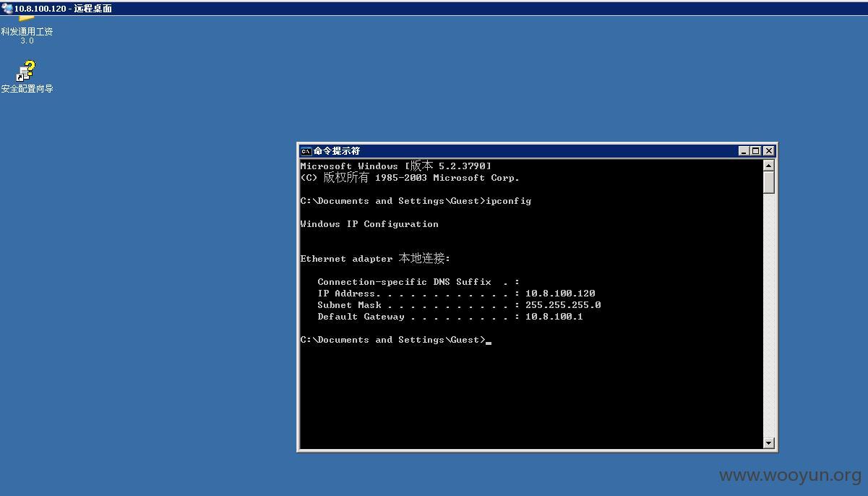Click the IP Address 10.8.100.120 value
868x496 pixels.
[560, 294]
